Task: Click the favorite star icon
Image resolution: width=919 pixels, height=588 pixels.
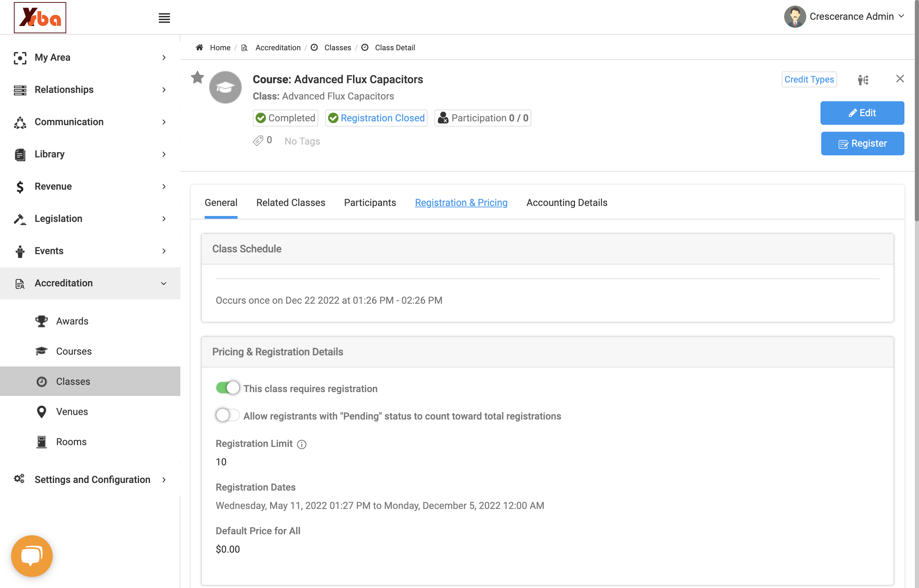Action: (x=197, y=78)
